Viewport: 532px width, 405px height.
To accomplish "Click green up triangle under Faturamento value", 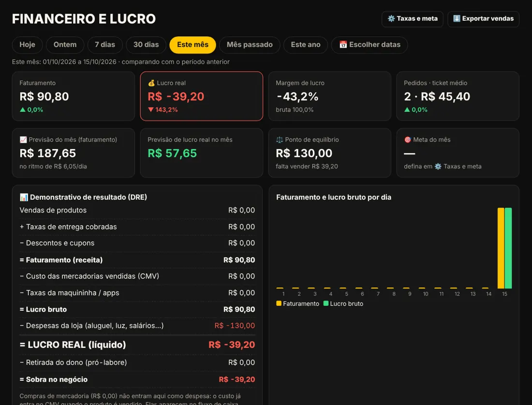I will click(23, 110).
